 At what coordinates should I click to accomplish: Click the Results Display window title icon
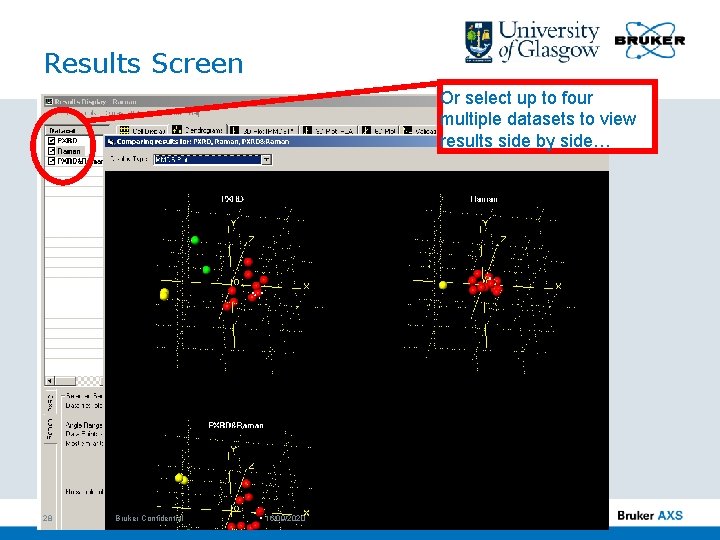pos(48,101)
